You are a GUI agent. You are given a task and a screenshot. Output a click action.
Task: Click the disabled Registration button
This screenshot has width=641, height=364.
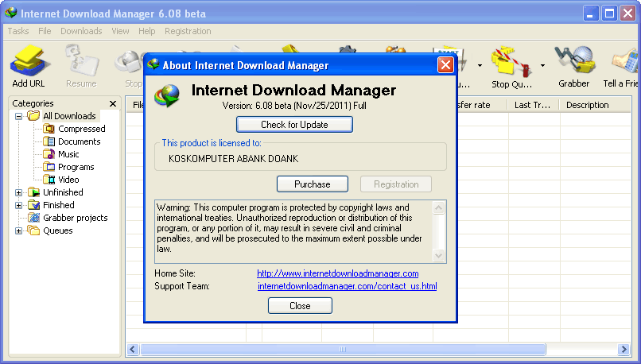pos(396,184)
